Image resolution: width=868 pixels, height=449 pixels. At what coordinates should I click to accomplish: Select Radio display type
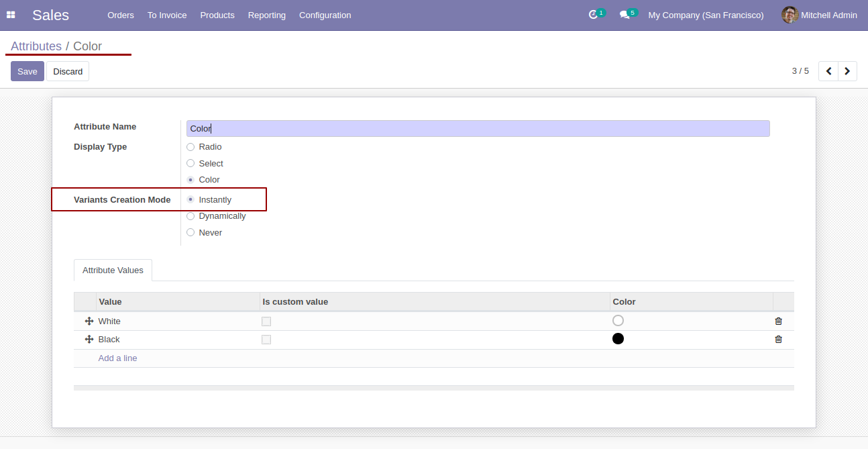click(191, 147)
